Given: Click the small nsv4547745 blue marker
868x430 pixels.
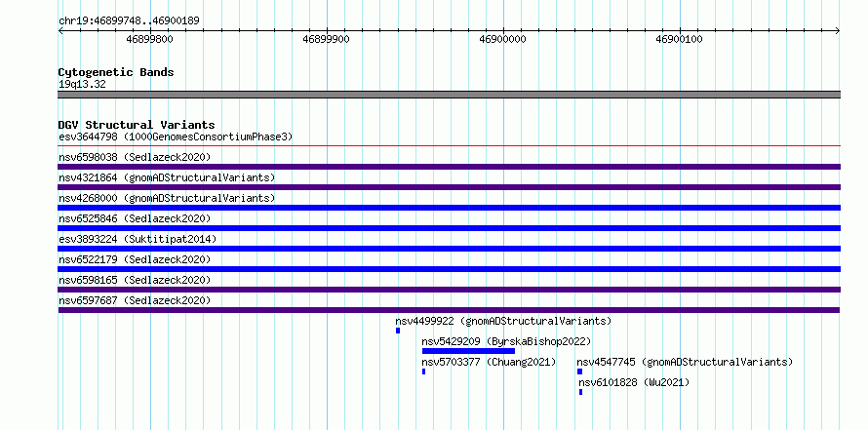Looking at the screenshot, I should pos(579,371).
